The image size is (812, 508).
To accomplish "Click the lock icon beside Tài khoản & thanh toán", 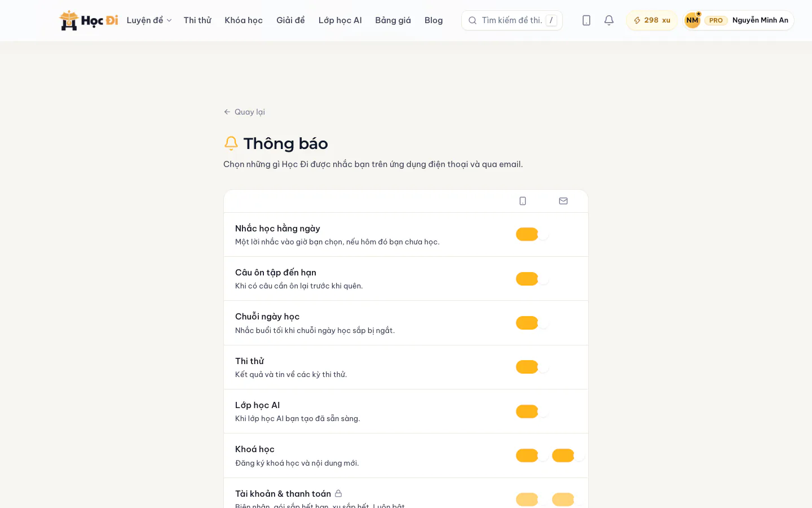I will pos(338,493).
